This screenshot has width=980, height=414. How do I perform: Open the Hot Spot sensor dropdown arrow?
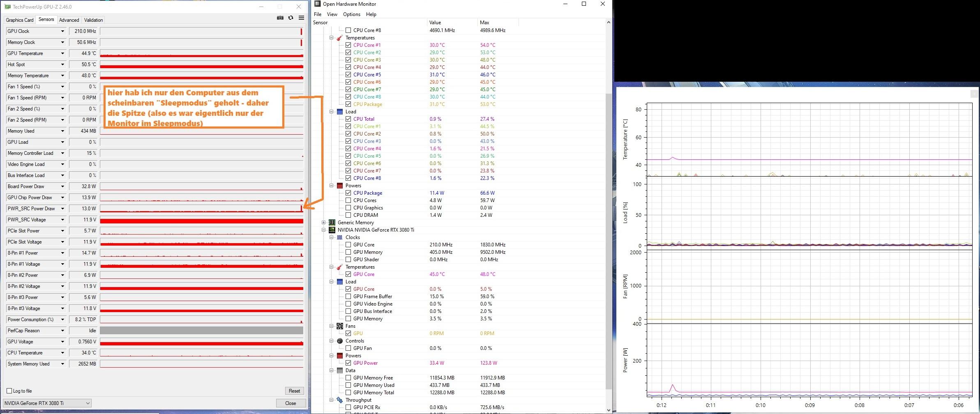click(x=62, y=64)
